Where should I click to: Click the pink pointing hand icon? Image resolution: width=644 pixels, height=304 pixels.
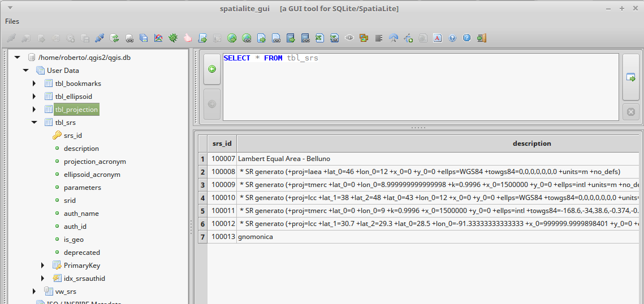coord(188,38)
